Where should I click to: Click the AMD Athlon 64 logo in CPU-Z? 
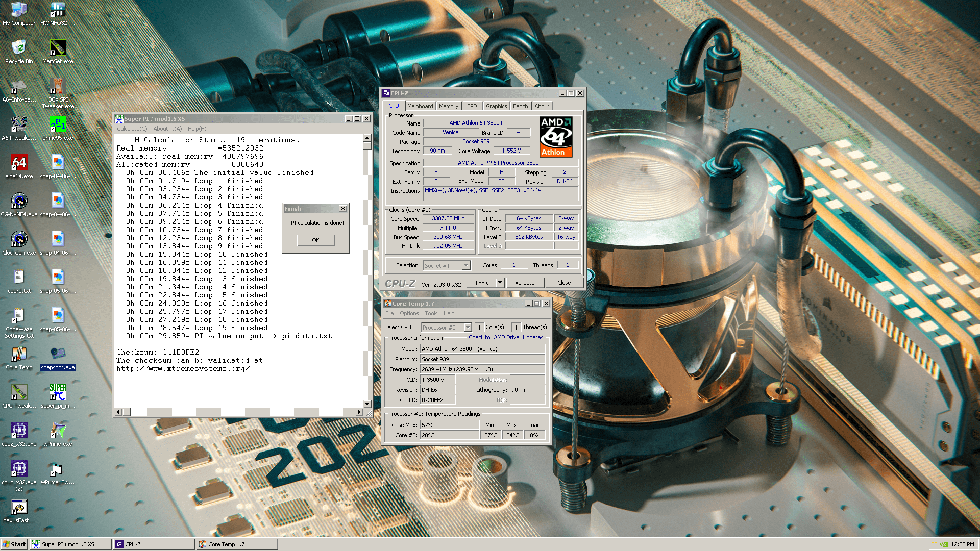coord(556,137)
